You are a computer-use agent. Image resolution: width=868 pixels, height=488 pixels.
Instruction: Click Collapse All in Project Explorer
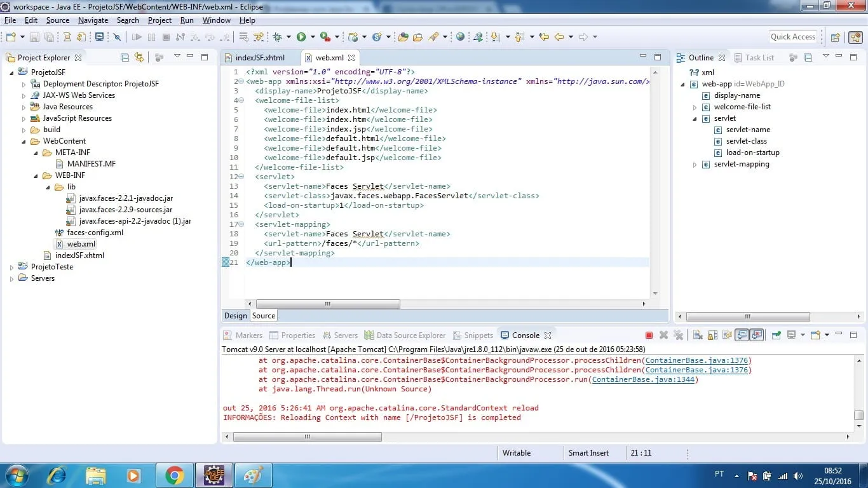click(x=125, y=58)
